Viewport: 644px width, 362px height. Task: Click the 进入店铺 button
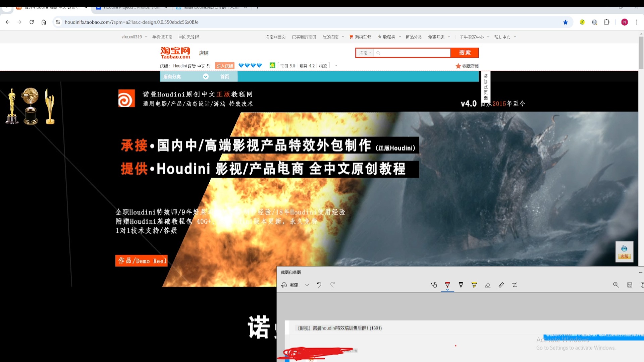224,66
